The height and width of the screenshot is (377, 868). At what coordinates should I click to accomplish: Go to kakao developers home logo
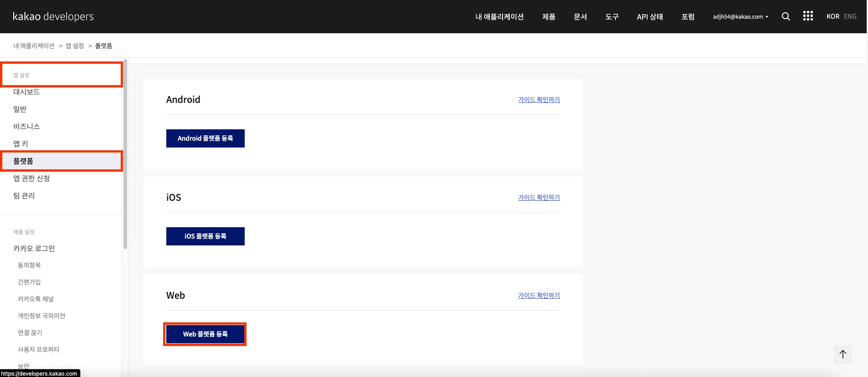[53, 16]
